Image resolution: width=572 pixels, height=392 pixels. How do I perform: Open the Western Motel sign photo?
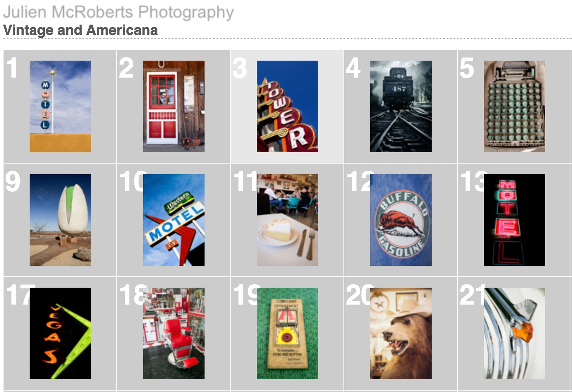(174, 220)
